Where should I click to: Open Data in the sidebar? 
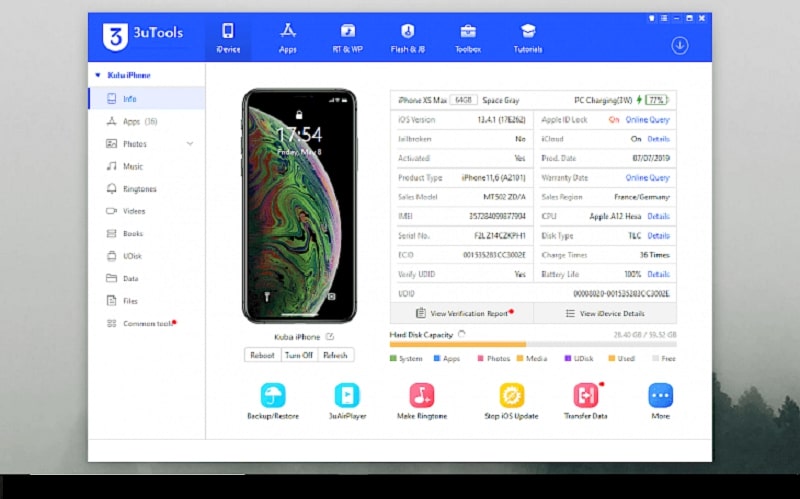pyautogui.click(x=147, y=279)
